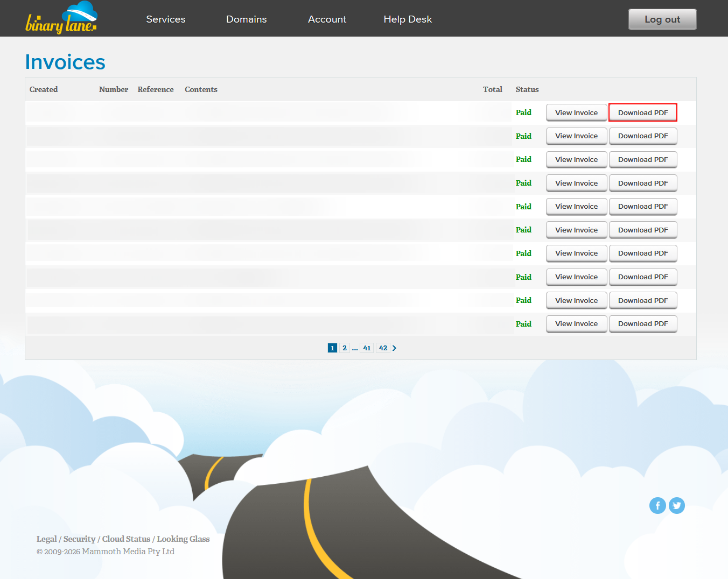Download PDF for the sixth invoice row
Viewport: 728px width, 579px height.
click(x=643, y=230)
